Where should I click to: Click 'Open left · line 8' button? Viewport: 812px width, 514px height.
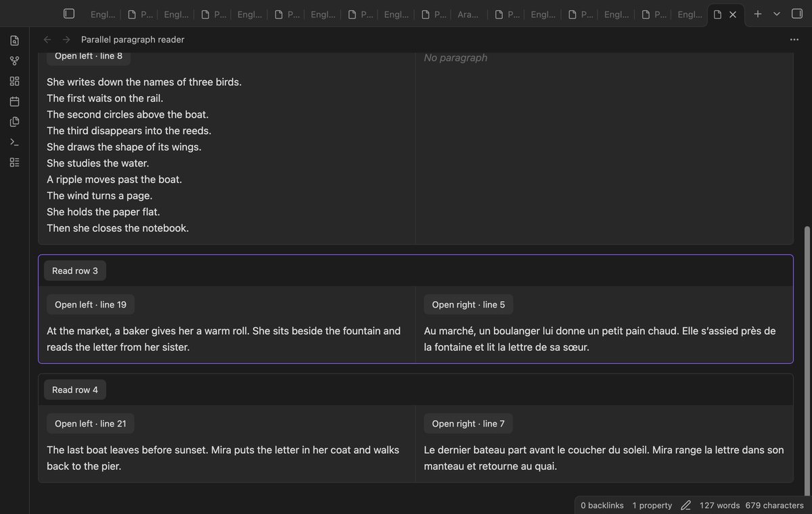tap(89, 57)
